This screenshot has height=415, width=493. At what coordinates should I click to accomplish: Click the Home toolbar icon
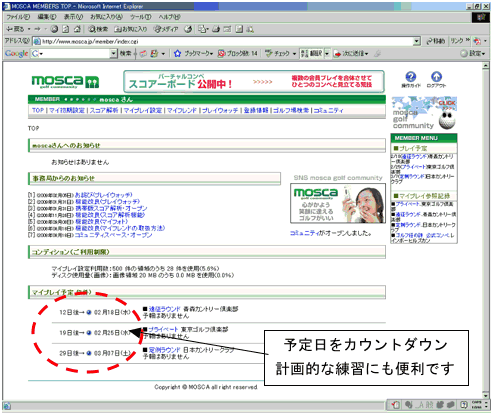click(x=77, y=29)
